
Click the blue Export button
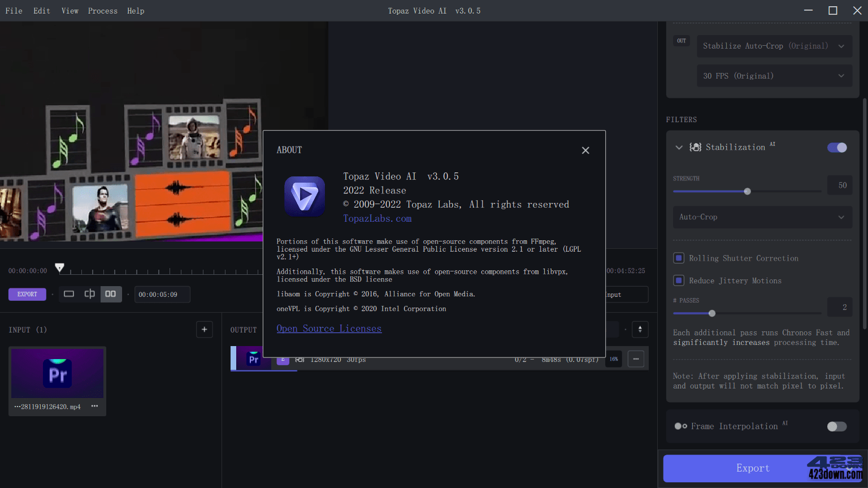point(753,468)
